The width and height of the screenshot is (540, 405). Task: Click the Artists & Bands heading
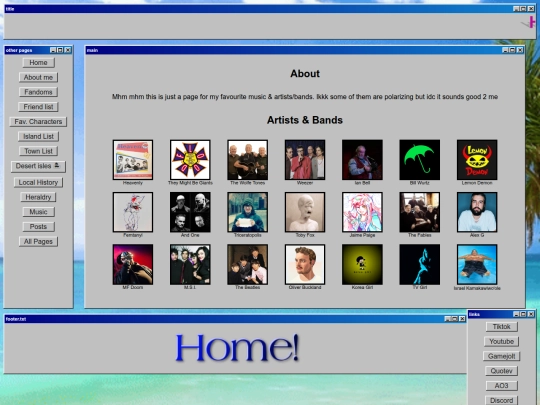pyautogui.click(x=305, y=120)
